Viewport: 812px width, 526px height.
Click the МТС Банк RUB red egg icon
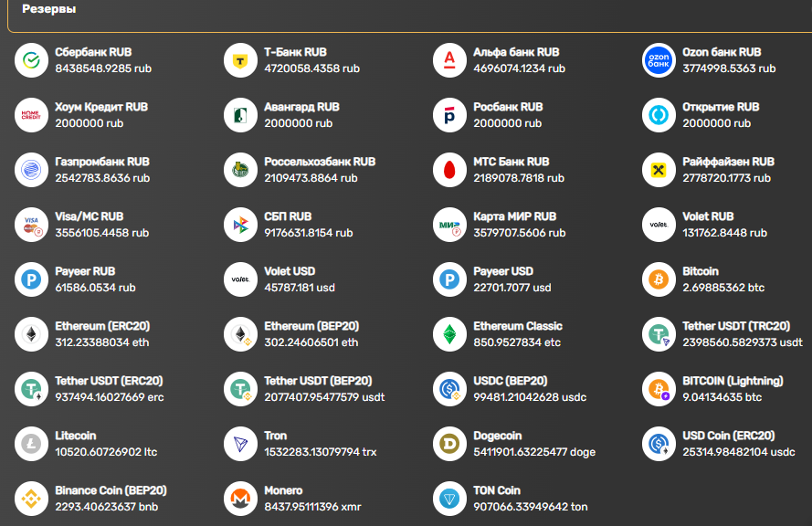coord(450,171)
